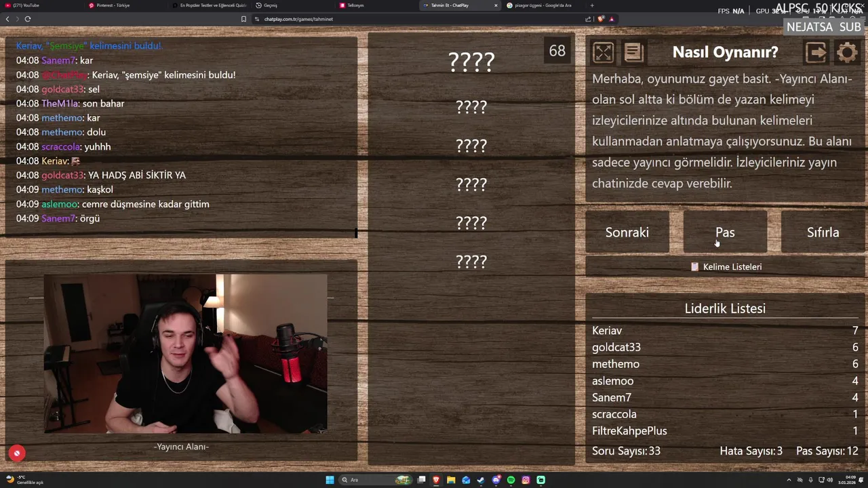Click Keriav in leaderboard

tap(607, 331)
